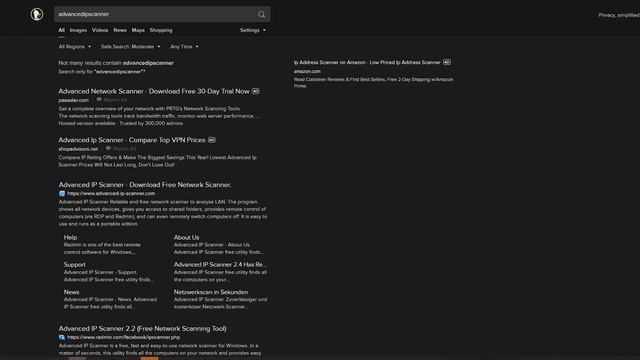
Task: Open Advanced IP Scanner 2.2 Free Network Scanning Tool
Action: click(x=142, y=329)
